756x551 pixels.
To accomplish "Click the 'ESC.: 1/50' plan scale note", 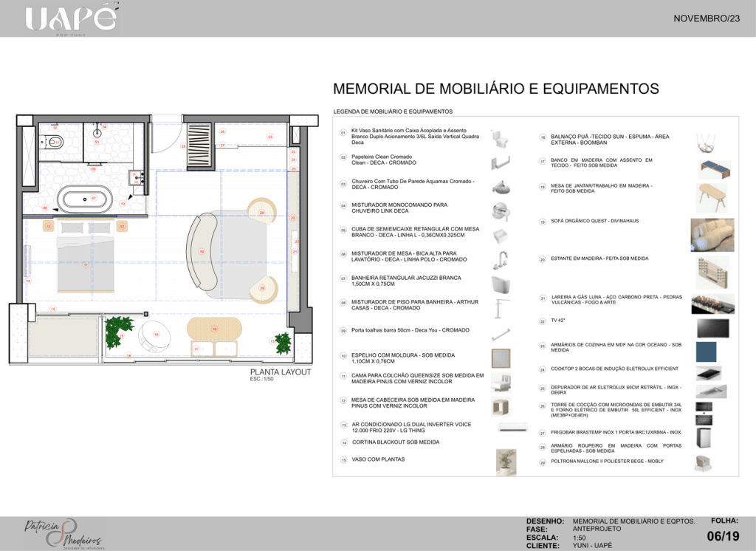I will 262,379.
